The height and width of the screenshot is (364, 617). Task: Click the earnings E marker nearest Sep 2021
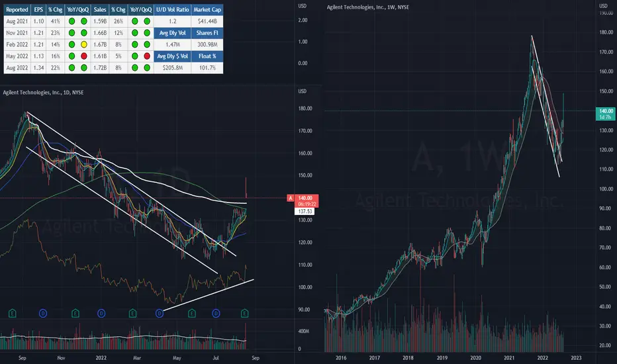(x=13, y=313)
